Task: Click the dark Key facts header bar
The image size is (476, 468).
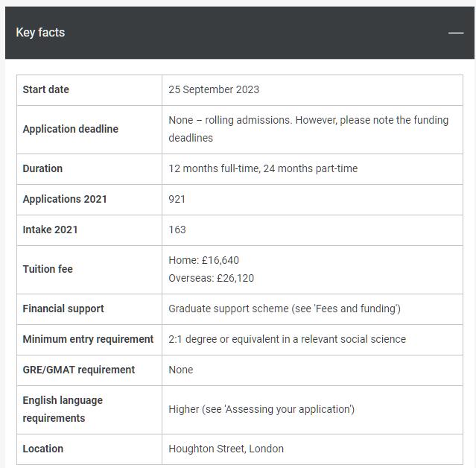Action: (x=238, y=33)
